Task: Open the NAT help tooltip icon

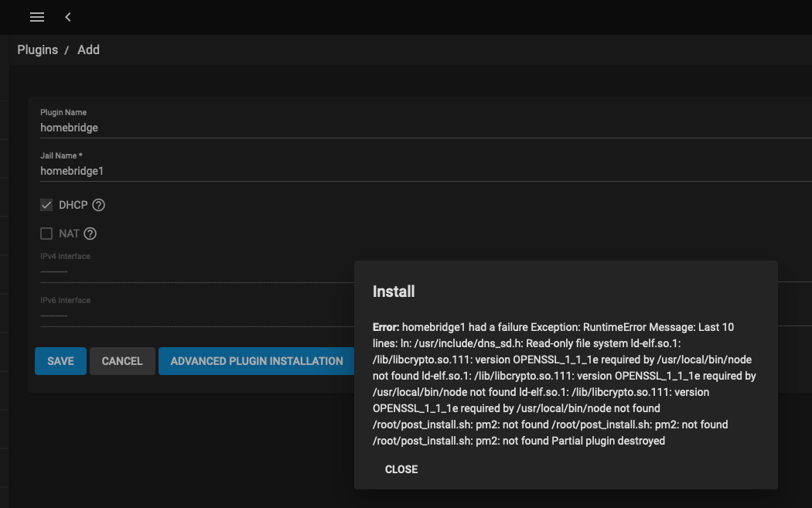Action: 90,234
